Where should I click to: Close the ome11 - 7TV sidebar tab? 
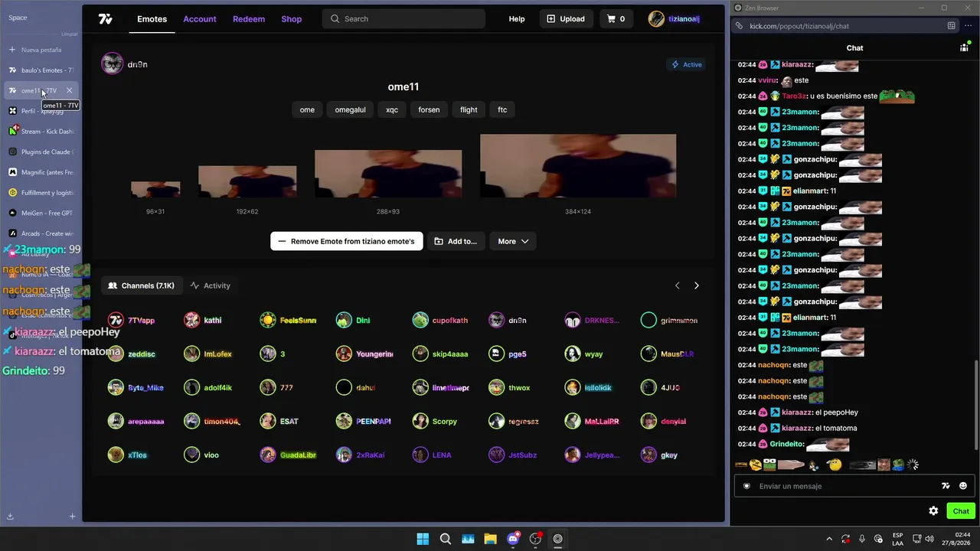(x=69, y=90)
